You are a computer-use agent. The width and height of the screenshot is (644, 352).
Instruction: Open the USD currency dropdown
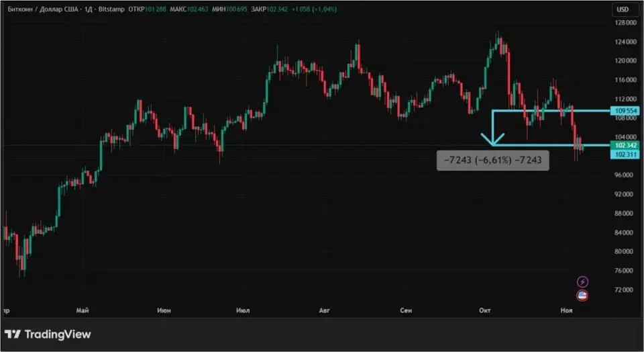click(x=623, y=9)
